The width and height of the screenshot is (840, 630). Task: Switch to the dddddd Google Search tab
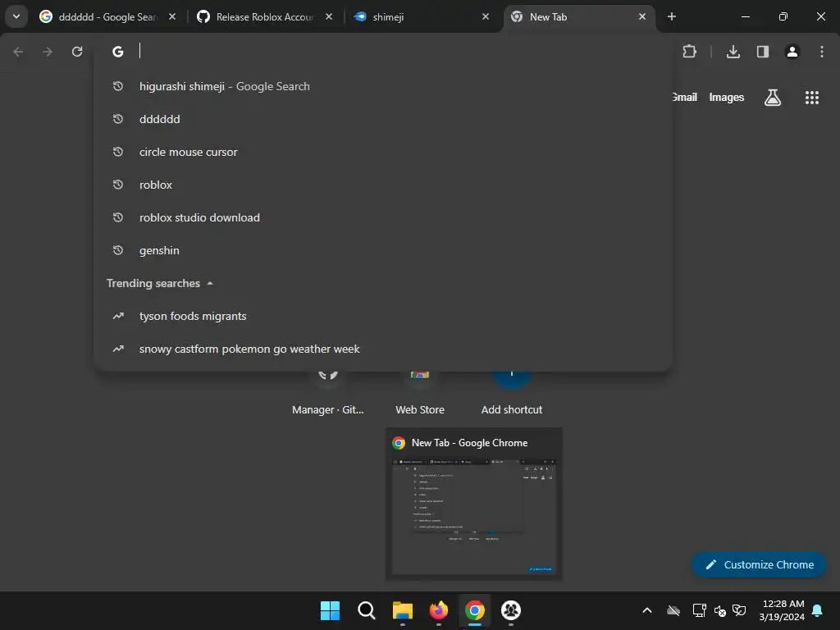(107, 17)
